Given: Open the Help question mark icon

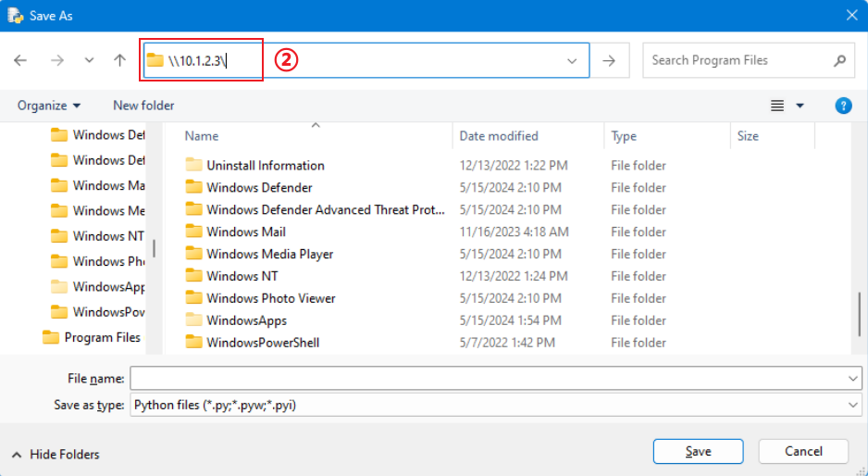Looking at the screenshot, I should 843,106.
